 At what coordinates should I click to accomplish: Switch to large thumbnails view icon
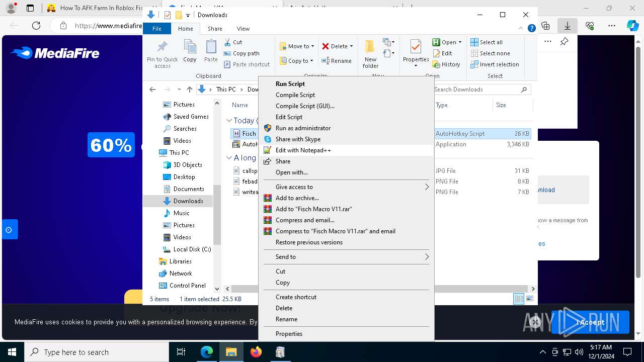(x=529, y=299)
